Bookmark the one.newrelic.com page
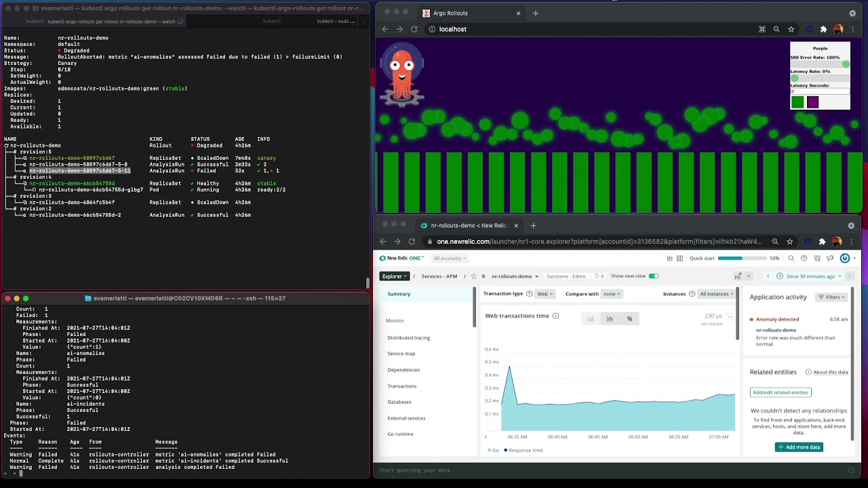Screen dimensions: 868x488 pyautogui.click(x=789, y=241)
